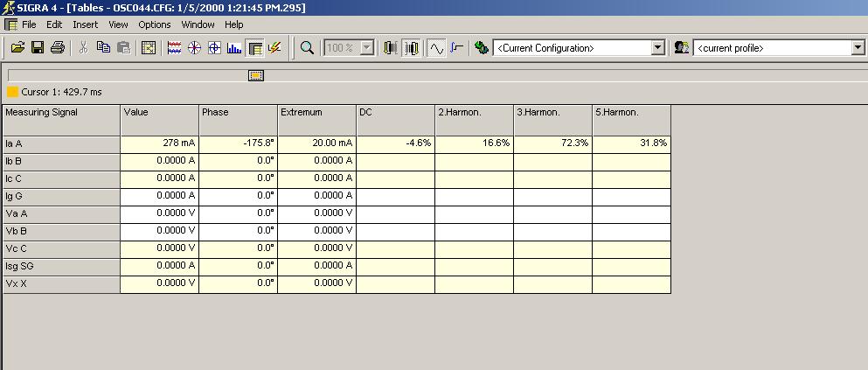Click the Measuring Signal column header
This screenshot has width=868, height=370.
(61, 120)
